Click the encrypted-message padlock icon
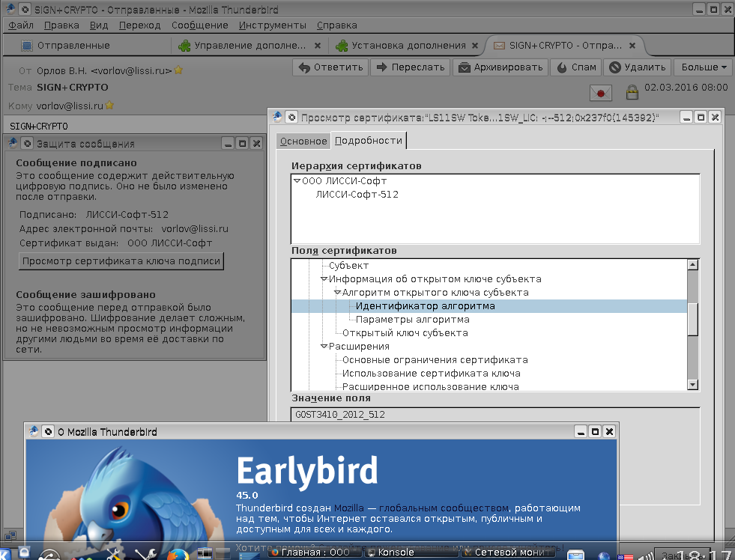 tap(632, 92)
